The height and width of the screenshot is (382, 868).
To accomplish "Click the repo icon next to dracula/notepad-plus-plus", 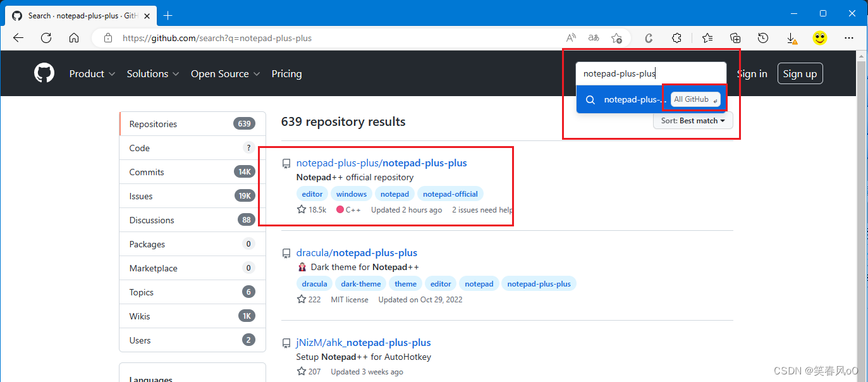I will pos(286,253).
